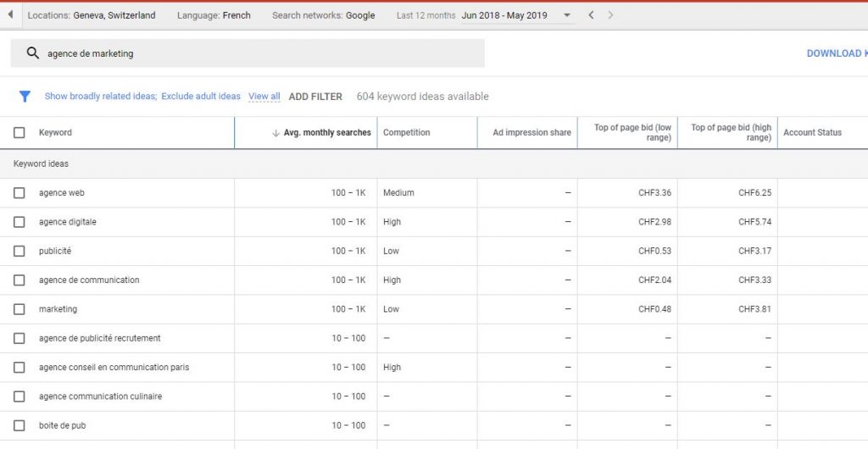Click High competition for agence digitale
The height and width of the screenshot is (449, 868).
[392, 222]
